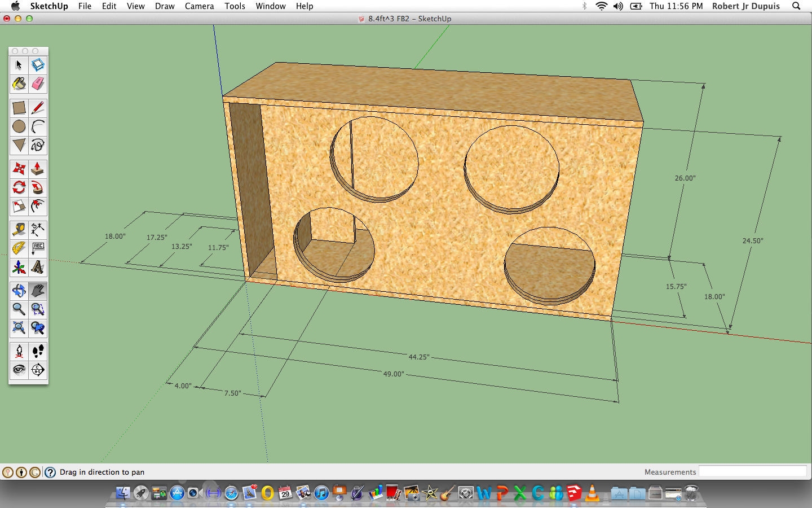Open the Camera menu
The width and height of the screenshot is (812, 508).
point(199,6)
